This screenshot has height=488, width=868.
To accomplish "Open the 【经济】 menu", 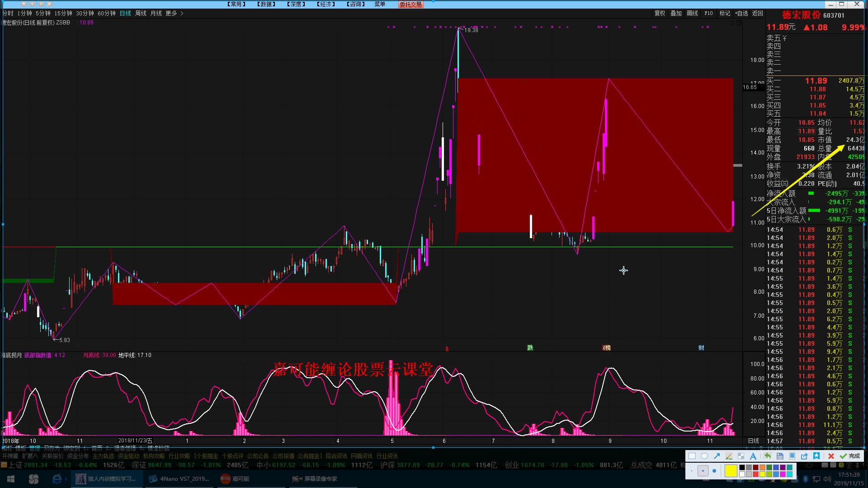I will [x=326, y=4].
